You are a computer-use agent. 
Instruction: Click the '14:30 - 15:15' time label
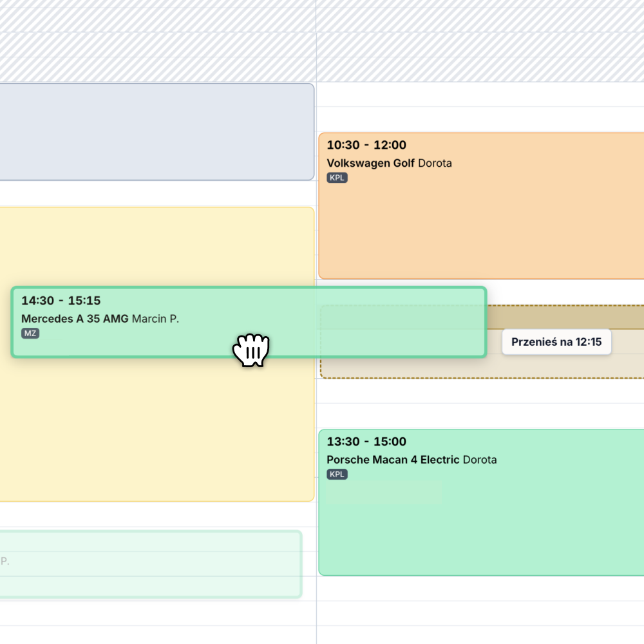[x=61, y=301]
